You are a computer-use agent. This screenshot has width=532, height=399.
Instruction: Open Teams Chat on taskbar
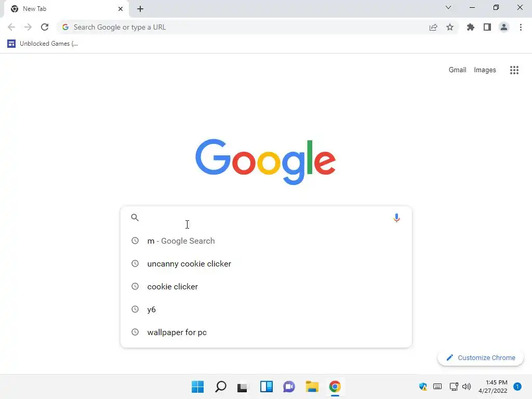[x=289, y=387]
